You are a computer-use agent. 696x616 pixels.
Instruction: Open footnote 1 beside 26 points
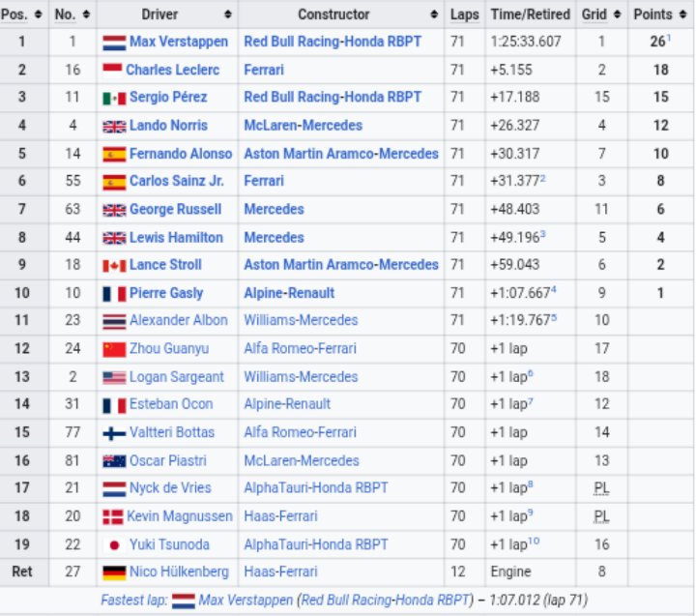click(x=668, y=38)
